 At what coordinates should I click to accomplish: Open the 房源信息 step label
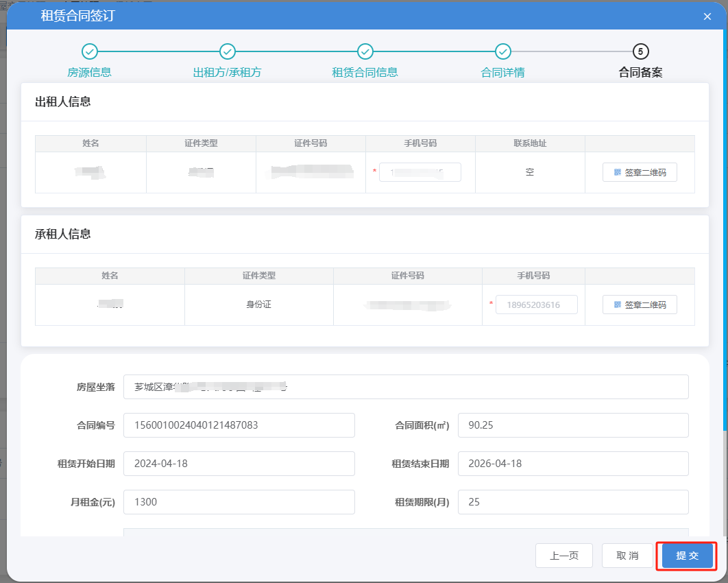point(90,73)
